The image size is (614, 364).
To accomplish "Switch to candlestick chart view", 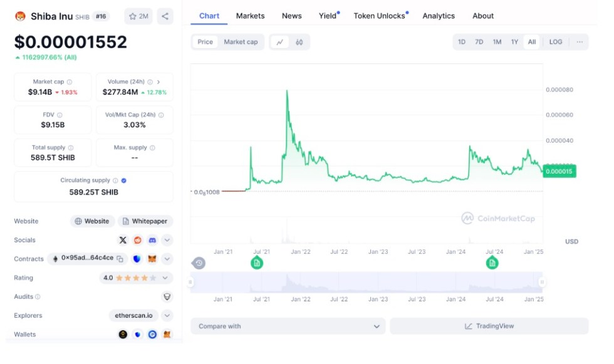I will [299, 42].
